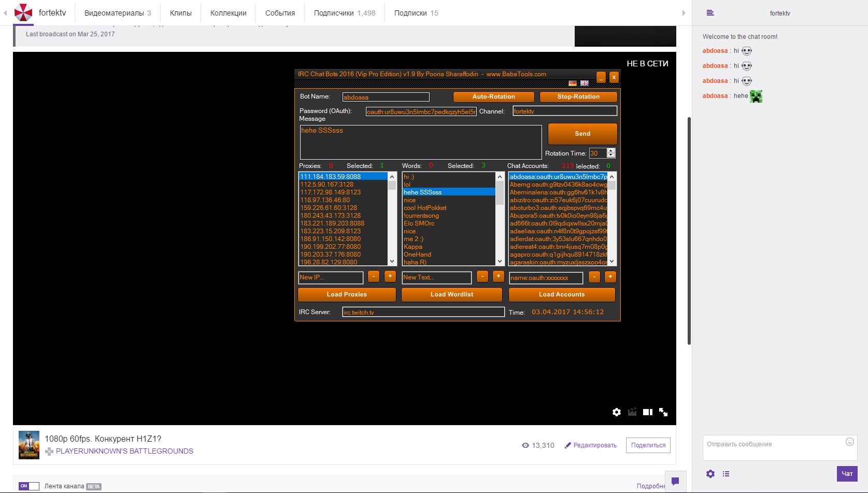868x493 pixels.
Task: Click the clip creation clapperboard icon
Action: coord(632,412)
